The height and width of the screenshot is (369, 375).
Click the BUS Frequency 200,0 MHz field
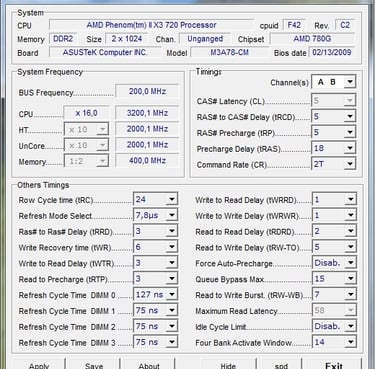[147, 91]
